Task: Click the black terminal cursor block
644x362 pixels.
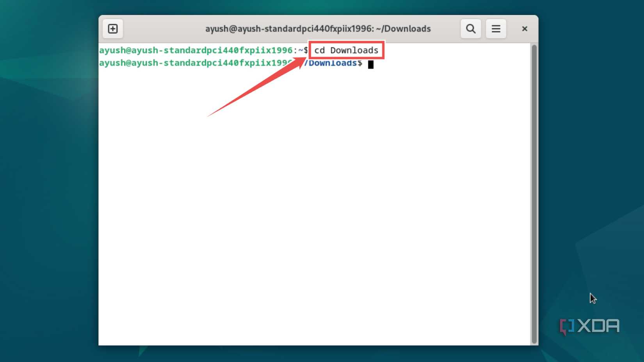Action: click(x=371, y=64)
